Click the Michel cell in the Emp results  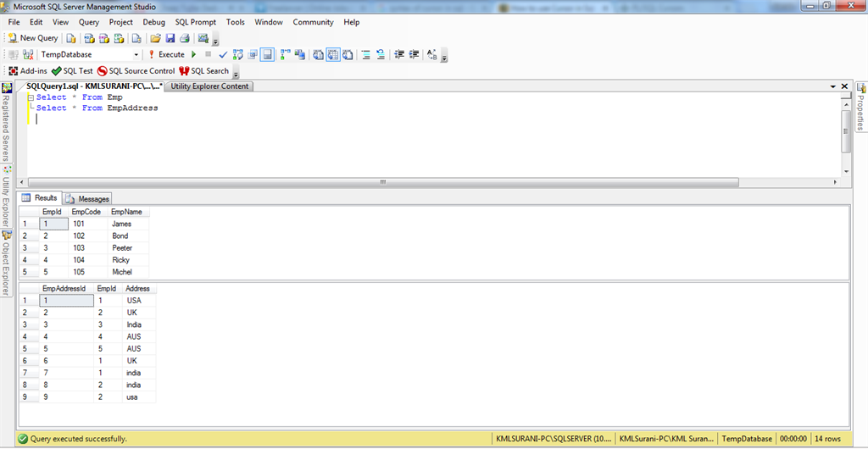click(128, 271)
